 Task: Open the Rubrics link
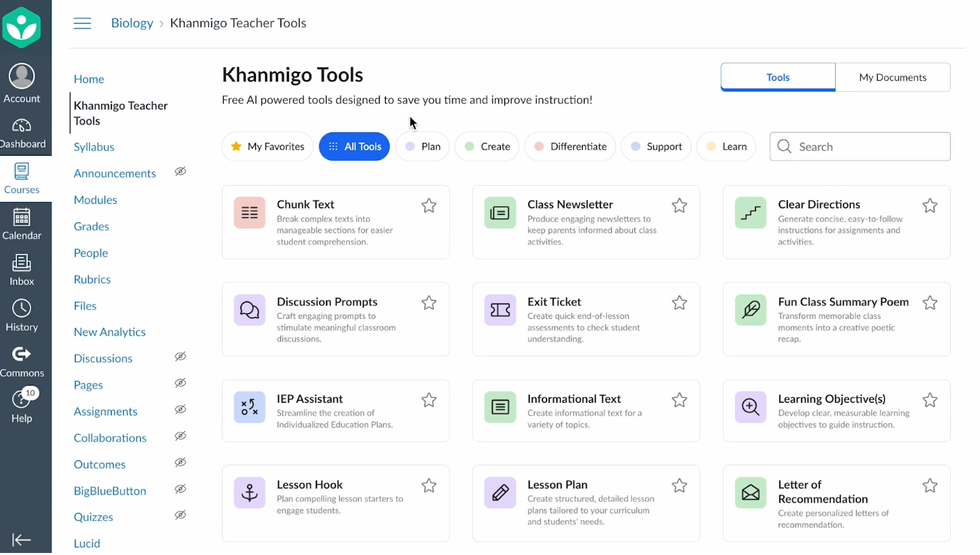tap(92, 280)
